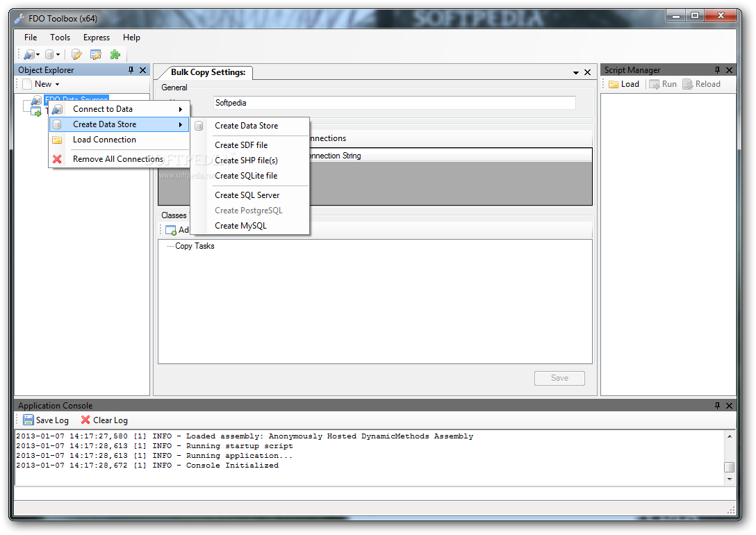Click the green puzzle piece extension icon
Screen dimensions: 756x535
tap(115, 54)
